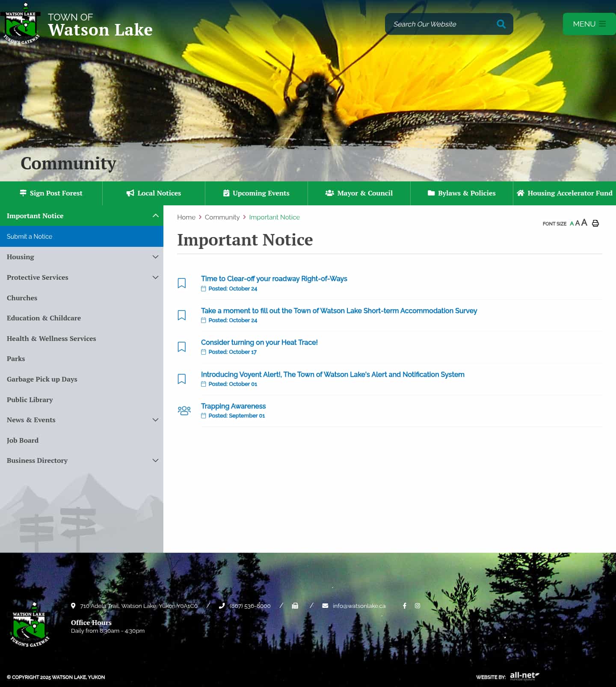616x687 pixels.
Task: Click the Upcoming Events calendar icon
Action: 226,193
